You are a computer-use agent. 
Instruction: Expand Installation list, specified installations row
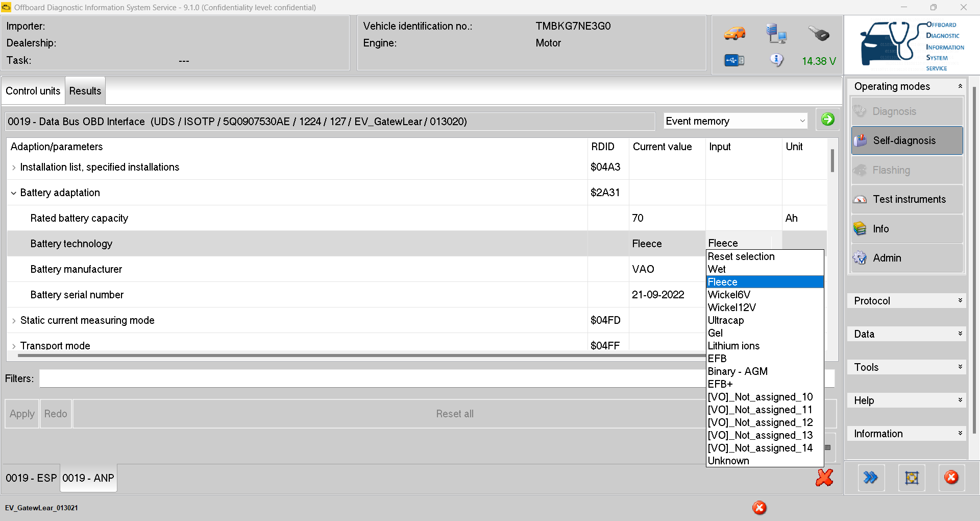point(14,168)
